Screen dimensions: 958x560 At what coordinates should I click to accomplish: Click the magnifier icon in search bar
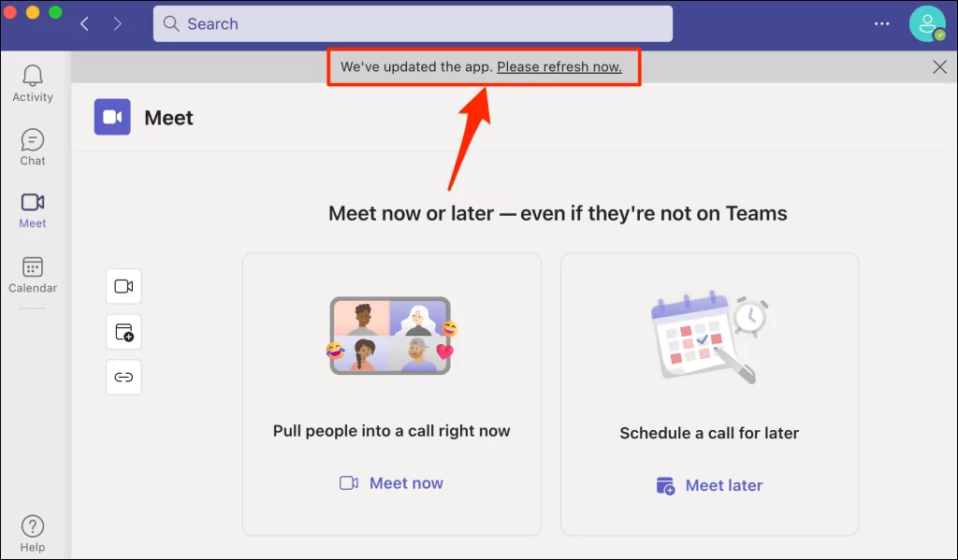(x=171, y=23)
